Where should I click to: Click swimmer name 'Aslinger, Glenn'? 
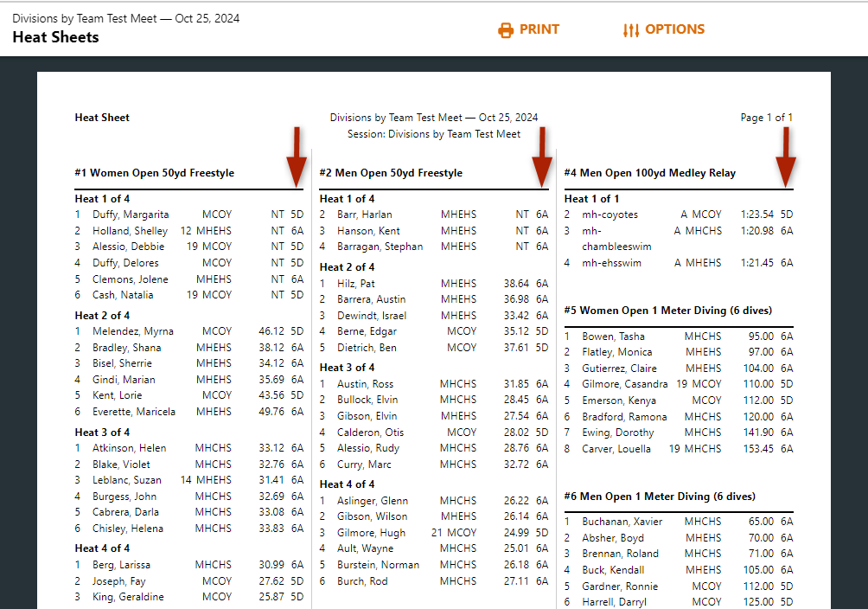pyautogui.click(x=373, y=501)
